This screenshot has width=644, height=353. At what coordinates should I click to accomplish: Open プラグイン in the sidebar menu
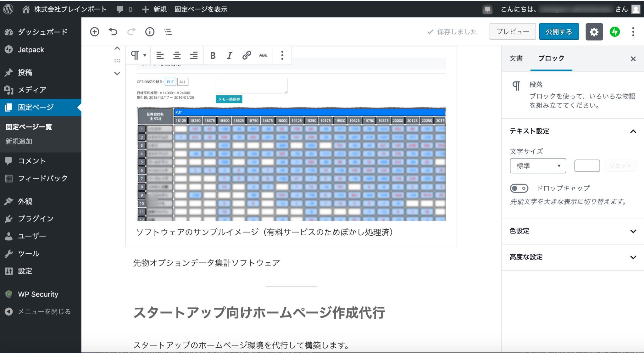(x=36, y=219)
